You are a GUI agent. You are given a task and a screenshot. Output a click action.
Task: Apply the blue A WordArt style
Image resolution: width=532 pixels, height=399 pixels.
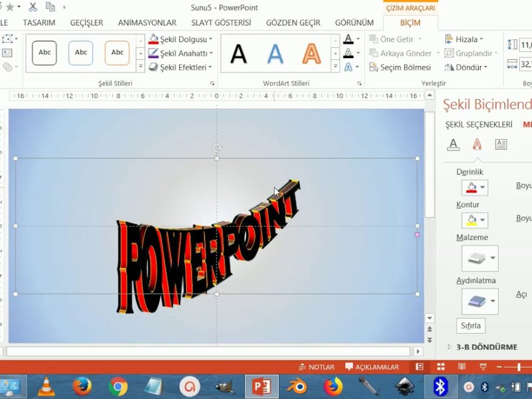(275, 54)
